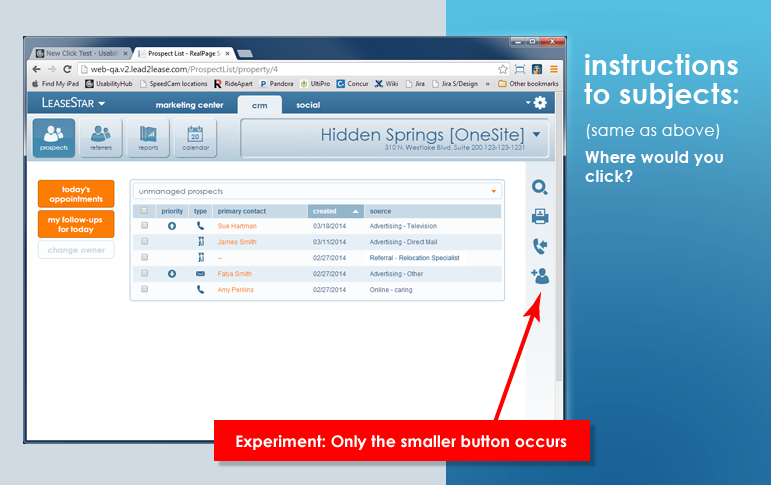
Task: Click the incoming call phone icon
Action: coord(539,246)
